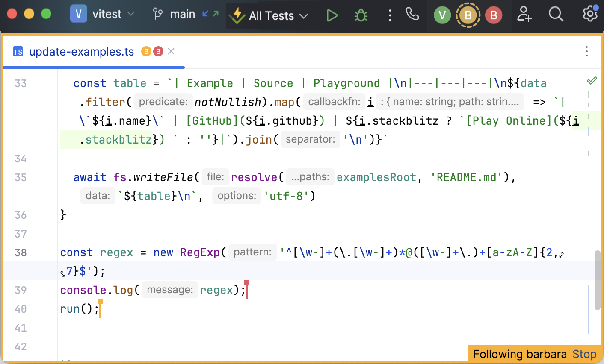Image resolution: width=604 pixels, height=364 pixels.
Task: Click the incoming/outgoing commits arrows
Action: pyautogui.click(x=210, y=14)
